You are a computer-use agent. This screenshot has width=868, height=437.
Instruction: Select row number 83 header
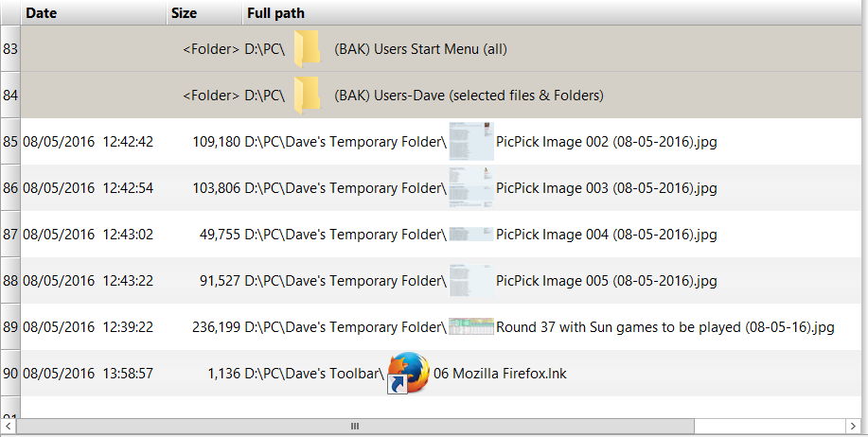[10, 48]
